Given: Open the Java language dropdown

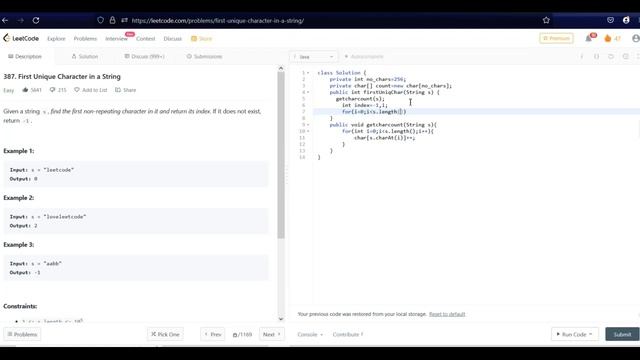Looking at the screenshot, I should (313, 56).
